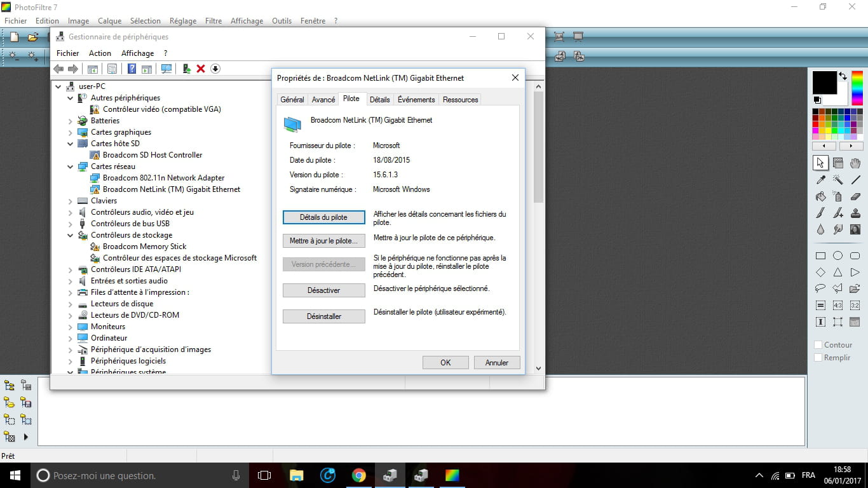Choose the ellipse selection shape

837,255
